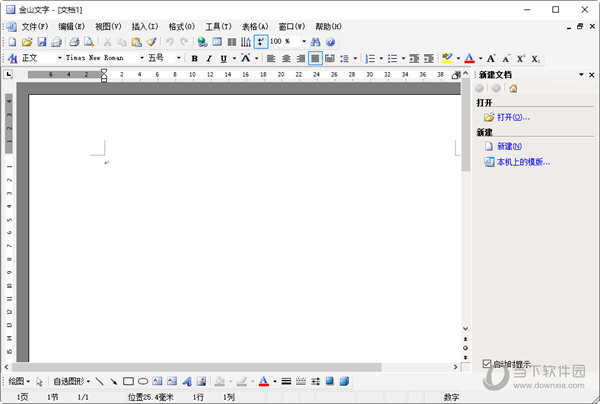The width and height of the screenshot is (600, 404).
Task: Toggle bold formatting
Action: pos(194,59)
